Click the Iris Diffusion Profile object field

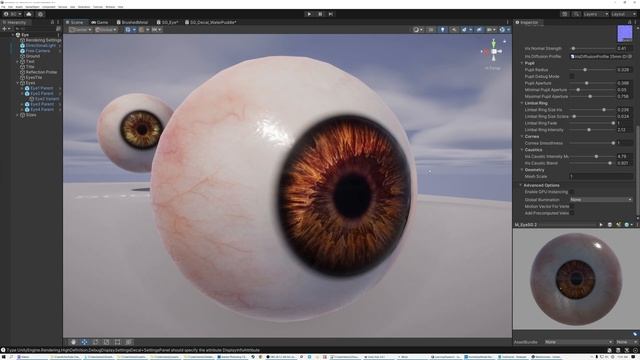click(x=601, y=57)
